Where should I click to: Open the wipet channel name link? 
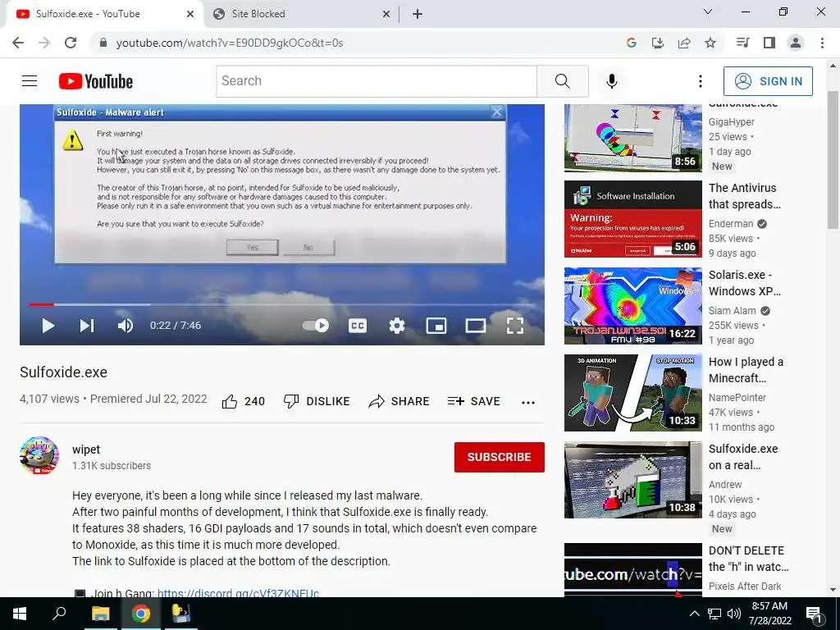pyautogui.click(x=86, y=450)
